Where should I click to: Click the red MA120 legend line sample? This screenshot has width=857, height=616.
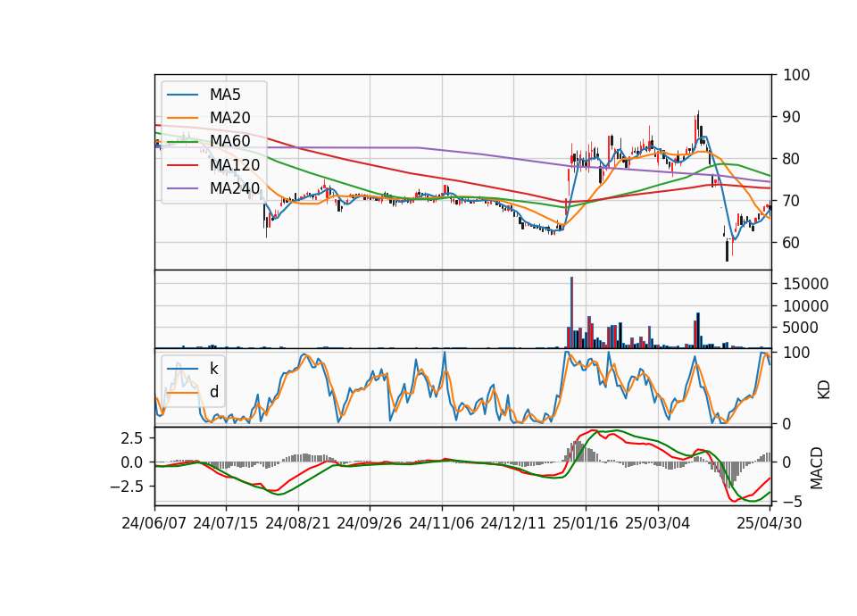[x=182, y=165]
